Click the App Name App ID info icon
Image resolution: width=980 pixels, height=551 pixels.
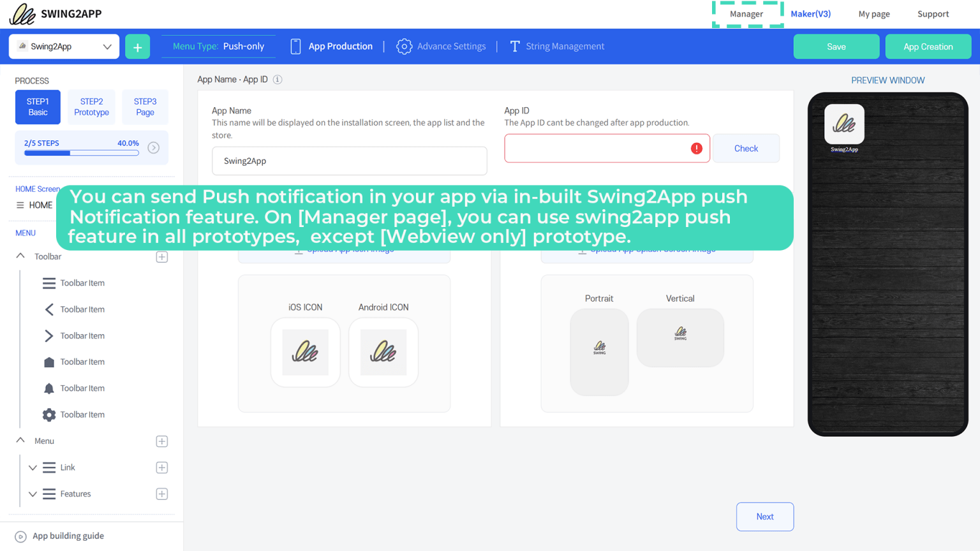point(278,79)
